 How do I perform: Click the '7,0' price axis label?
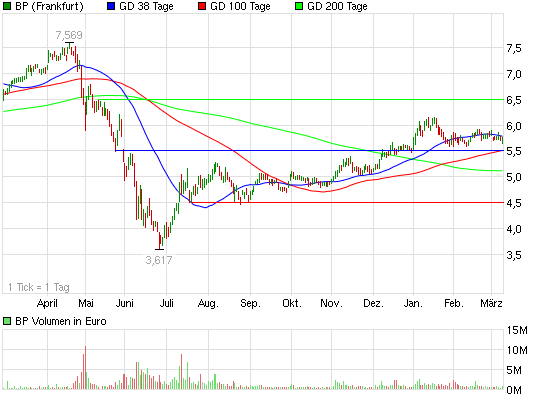(x=514, y=74)
